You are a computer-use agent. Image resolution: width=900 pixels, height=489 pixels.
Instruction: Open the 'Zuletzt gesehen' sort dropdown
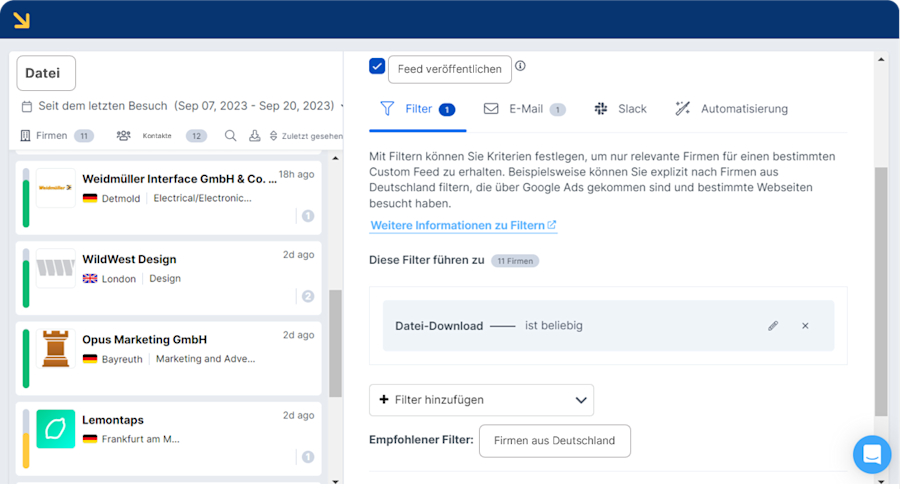coord(307,136)
